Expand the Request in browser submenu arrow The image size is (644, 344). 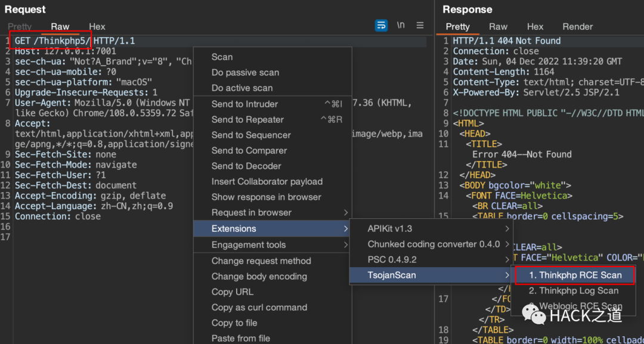[x=346, y=213]
